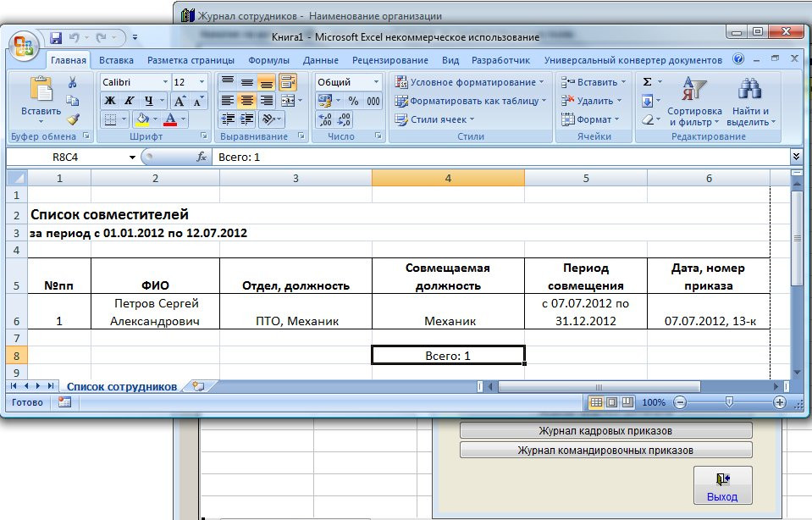Screen dimensions: 812x520
Task: Click the zoom slider in status bar
Action: [729, 403]
